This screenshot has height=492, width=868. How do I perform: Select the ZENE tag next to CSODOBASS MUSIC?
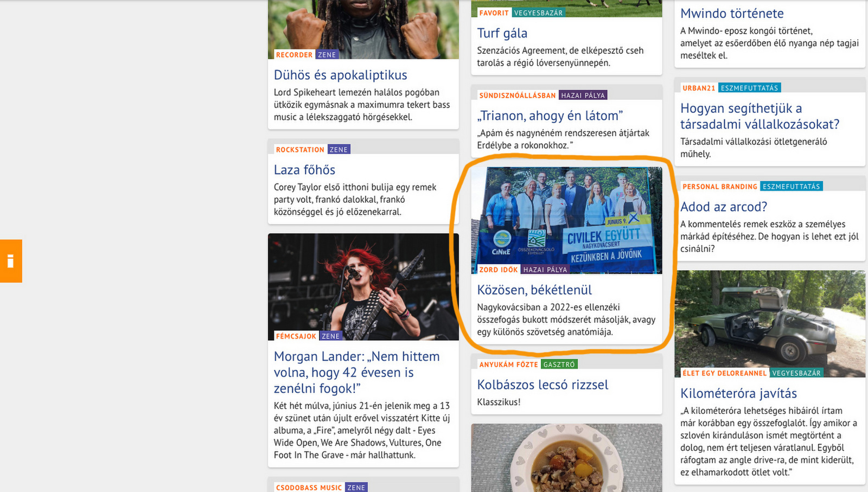tap(356, 488)
